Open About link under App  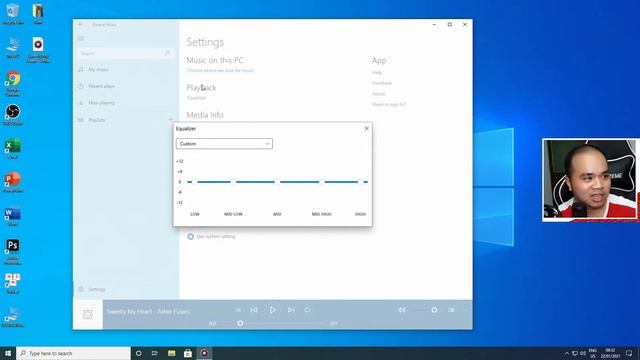378,94
